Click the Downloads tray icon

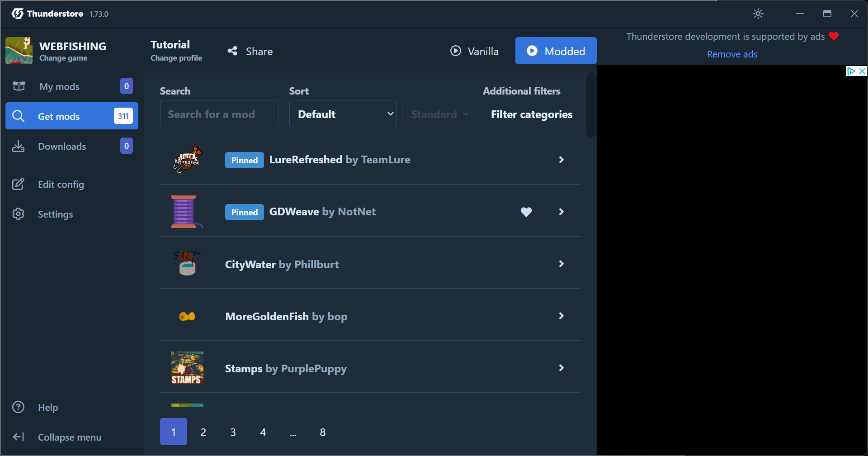coord(18,146)
